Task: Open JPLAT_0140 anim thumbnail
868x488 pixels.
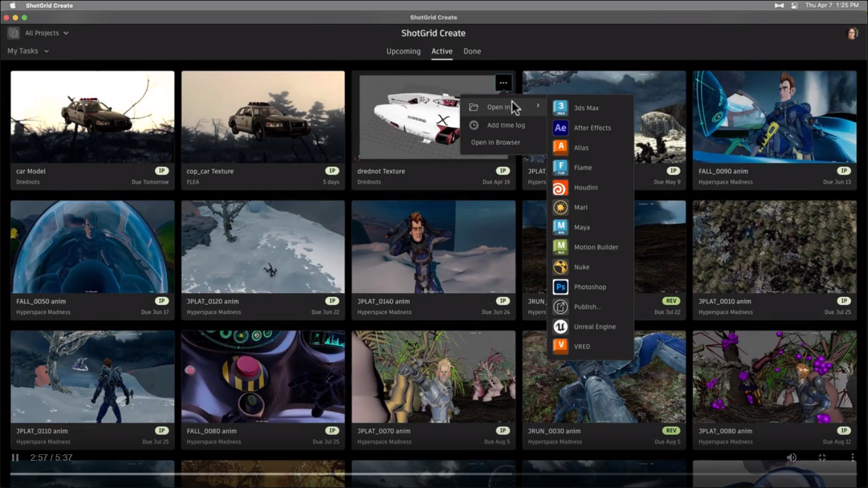Action: point(433,247)
